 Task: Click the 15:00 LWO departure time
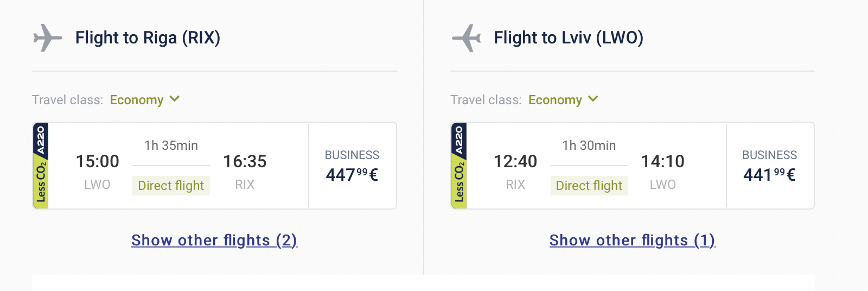point(98,161)
